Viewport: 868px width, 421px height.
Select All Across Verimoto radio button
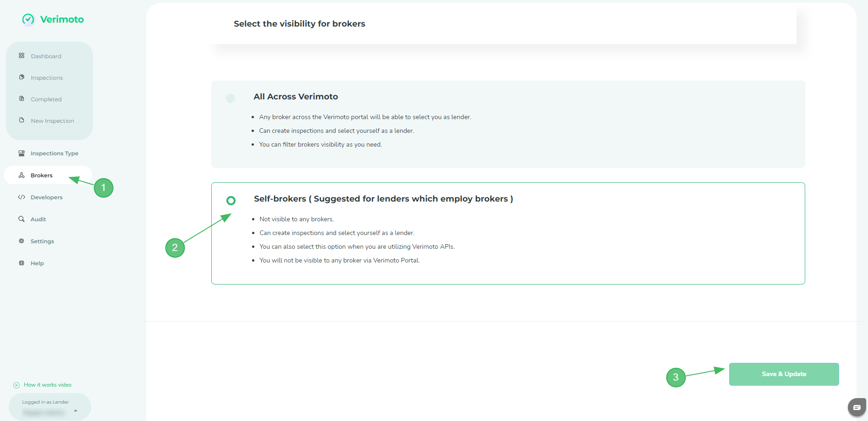click(x=231, y=98)
